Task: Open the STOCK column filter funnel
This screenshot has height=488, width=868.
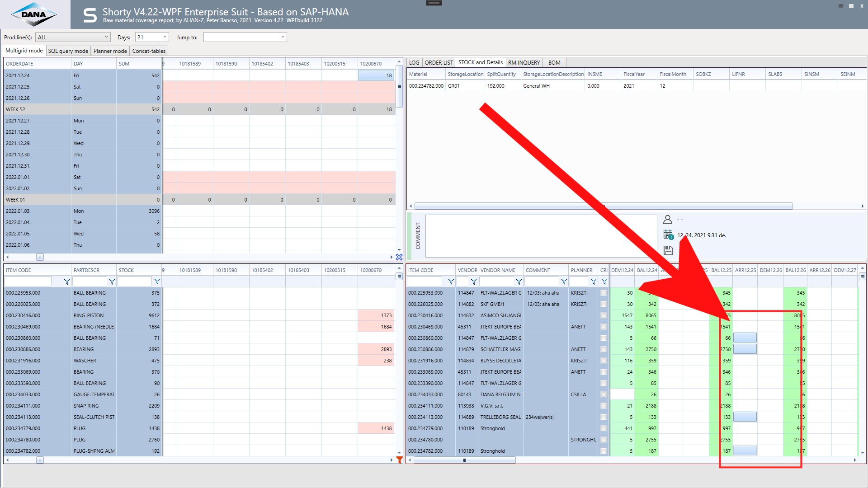Action: click(157, 282)
